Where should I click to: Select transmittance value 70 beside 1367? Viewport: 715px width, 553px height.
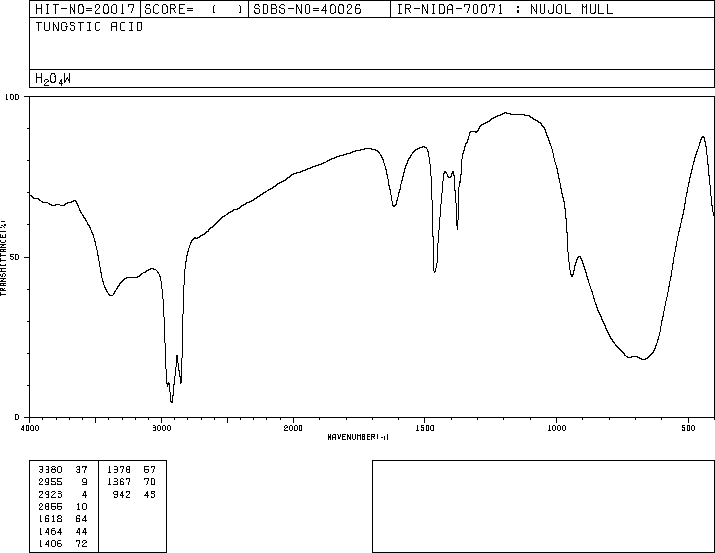(x=150, y=481)
